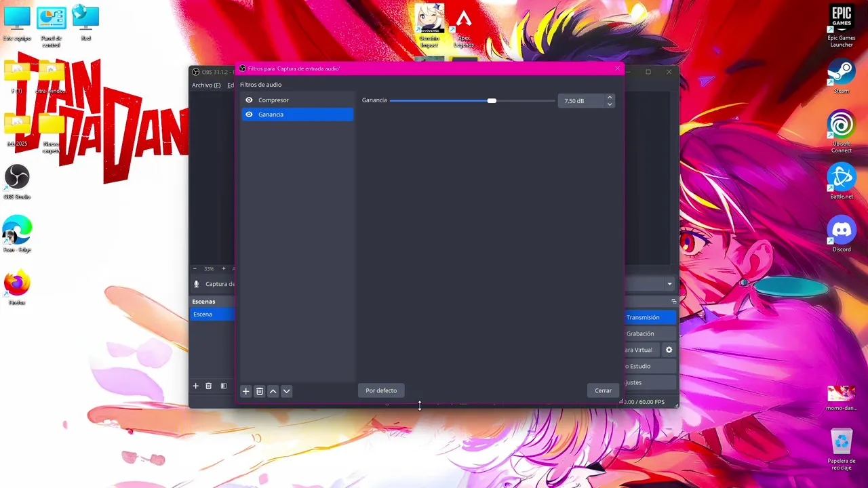The width and height of the screenshot is (868, 488).
Task: Remove scene with trash icon in OBS
Action: 209,386
